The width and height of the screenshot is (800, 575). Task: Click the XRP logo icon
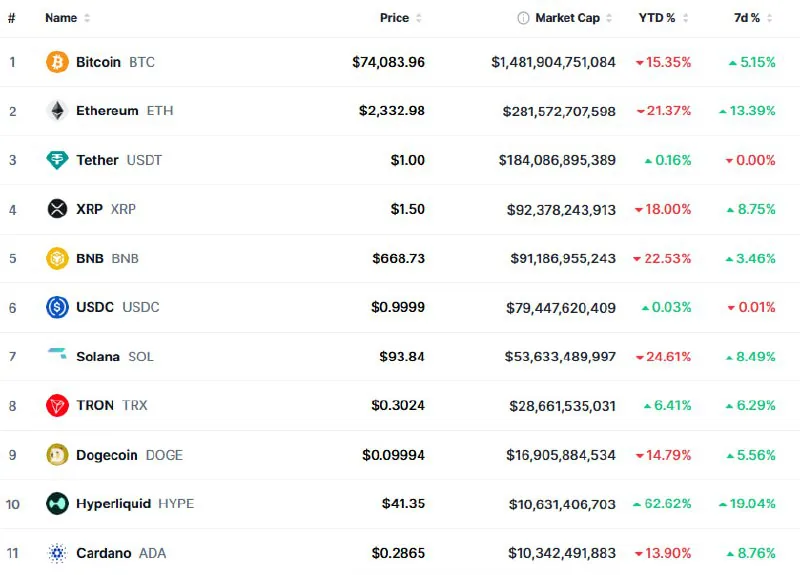[58, 209]
